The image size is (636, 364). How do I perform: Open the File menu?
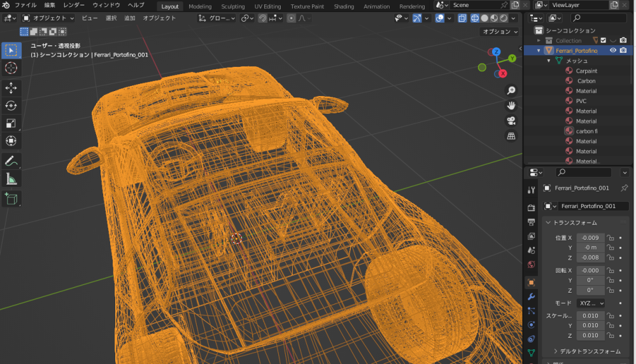pyautogui.click(x=25, y=5)
